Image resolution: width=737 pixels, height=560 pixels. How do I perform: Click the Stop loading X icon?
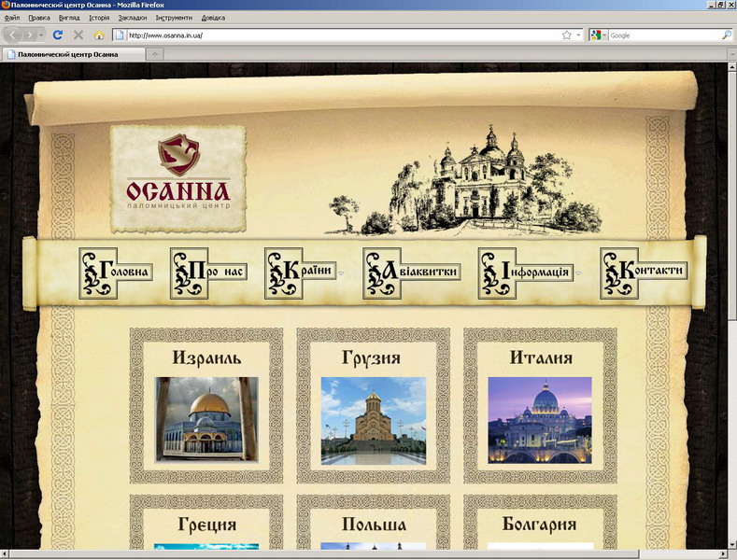[78, 35]
